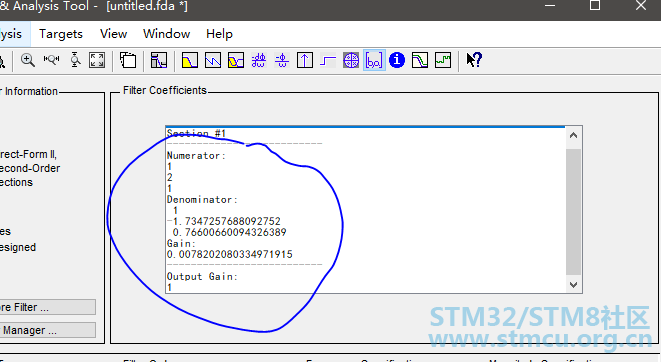Click the 'Filter Coefficients' panel title
The height and width of the screenshot is (362, 661).
coord(165,90)
